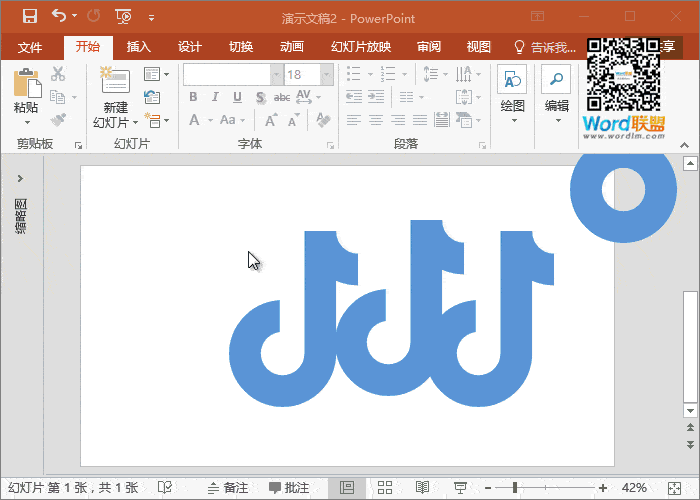The image size is (700, 500).
Task: Open the undo history dropdown arrow
Action: (x=75, y=16)
